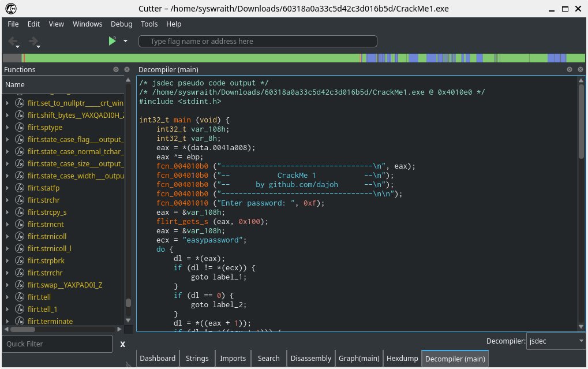Expand the flirt.strncnt tree row
Image resolution: width=588 pixels, height=369 pixels.
tap(7, 224)
